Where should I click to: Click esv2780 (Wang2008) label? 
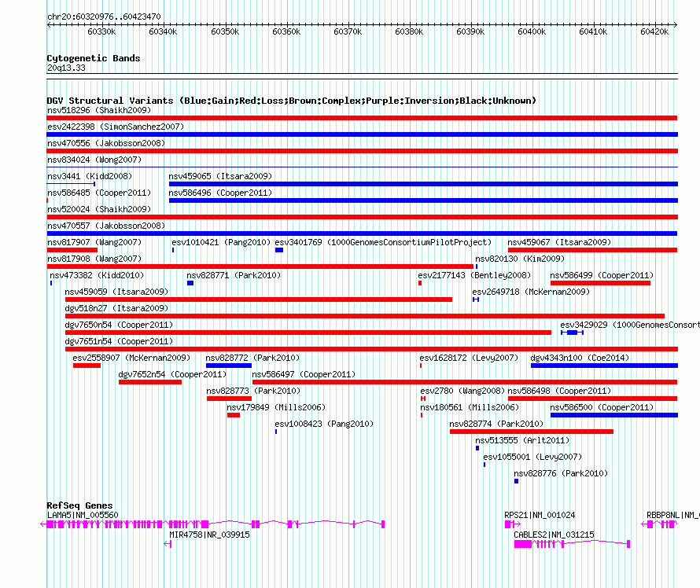[462, 391]
